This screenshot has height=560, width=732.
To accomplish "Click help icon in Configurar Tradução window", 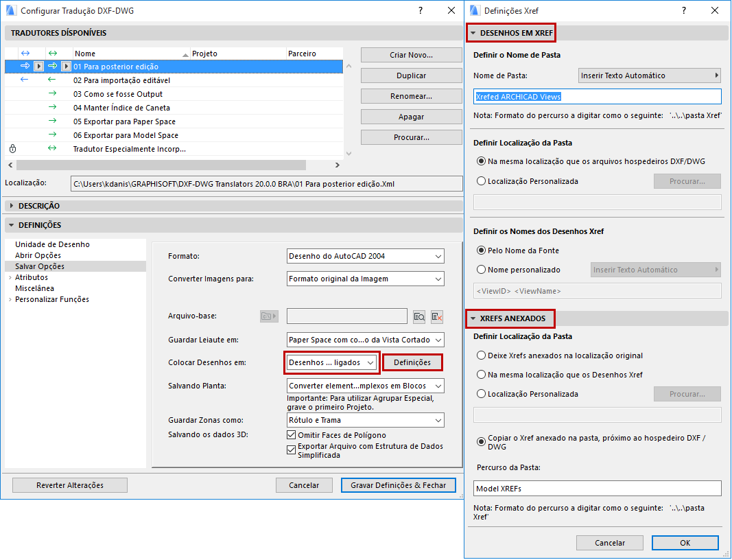I will click(x=421, y=10).
